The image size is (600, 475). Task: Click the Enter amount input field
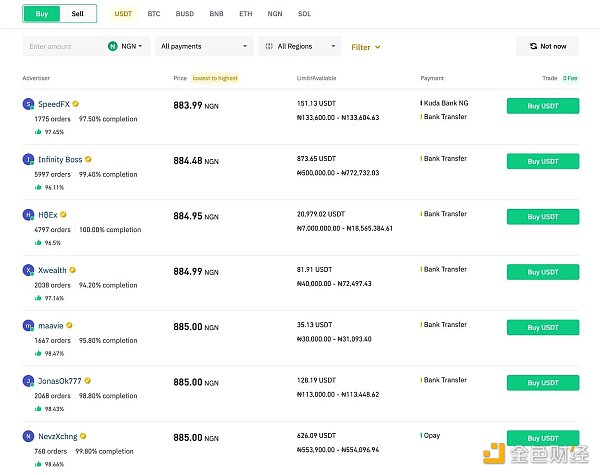coord(62,46)
